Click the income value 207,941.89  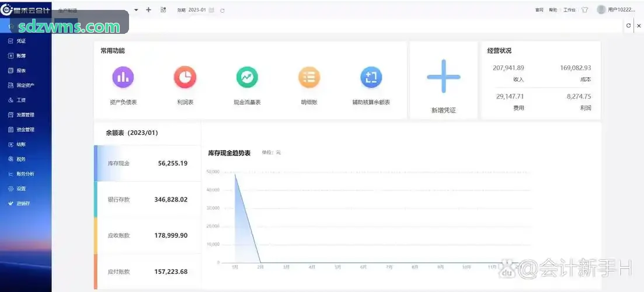click(509, 68)
